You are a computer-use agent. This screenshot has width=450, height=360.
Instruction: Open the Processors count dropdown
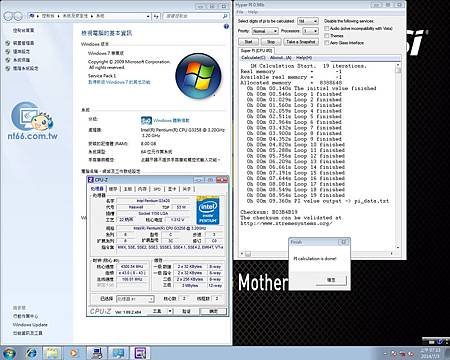click(310, 31)
